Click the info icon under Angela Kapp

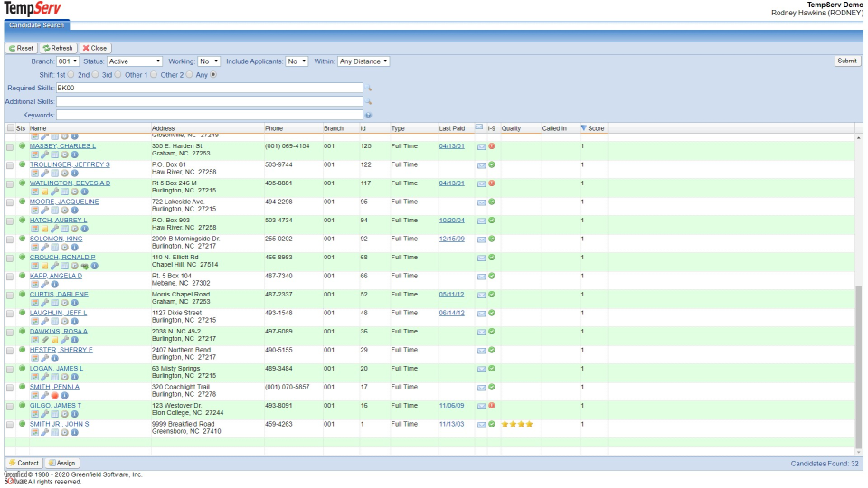[x=54, y=285]
